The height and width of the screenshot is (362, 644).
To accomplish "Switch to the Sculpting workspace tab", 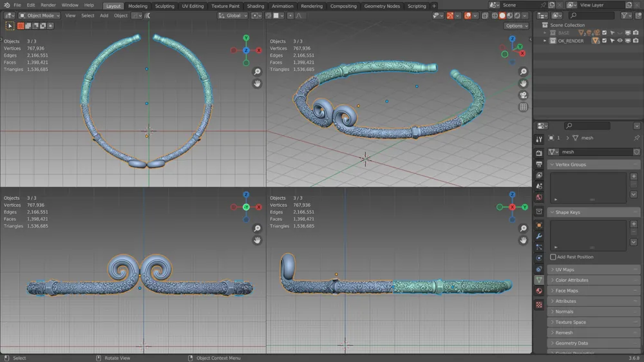I will tap(164, 6).
